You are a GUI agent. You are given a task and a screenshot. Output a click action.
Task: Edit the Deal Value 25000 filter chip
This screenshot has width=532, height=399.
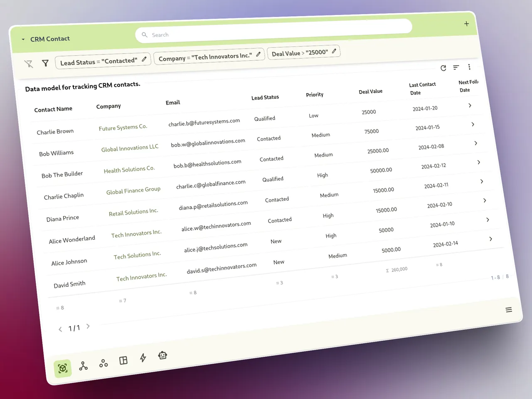334,51
